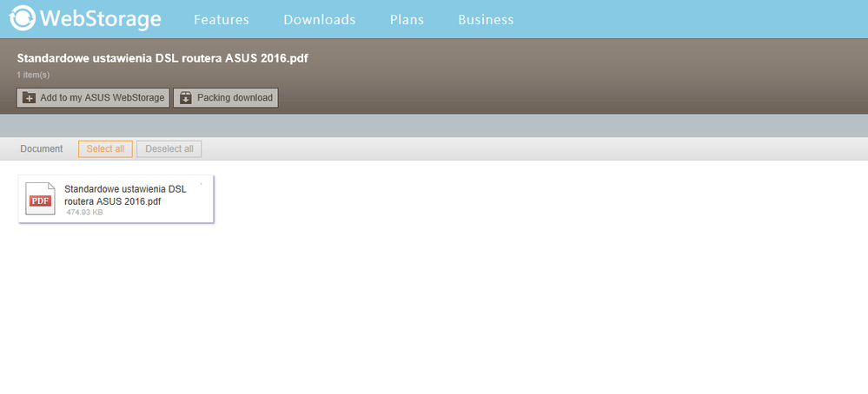Click file name Standardowe ustawienia DSL routera ASUS 2016.pdf in card
The width and height of the screenshot is (868, 394).
125,195
